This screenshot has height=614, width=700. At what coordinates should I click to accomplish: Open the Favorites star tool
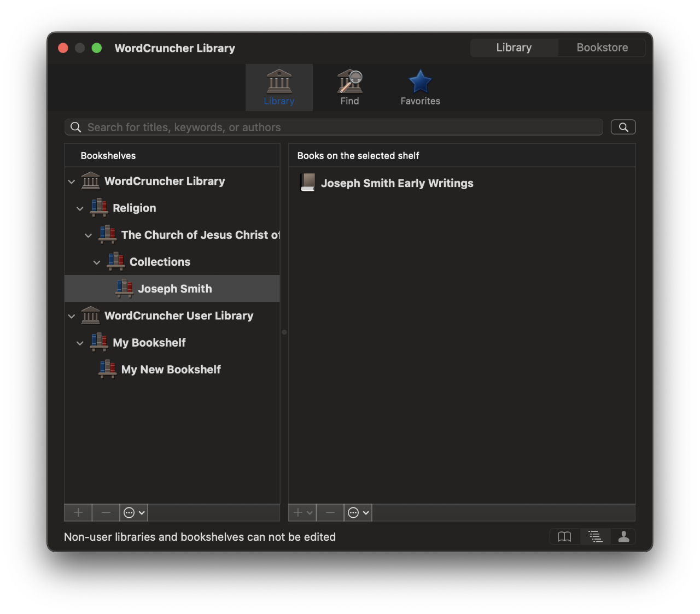[420, 87]
